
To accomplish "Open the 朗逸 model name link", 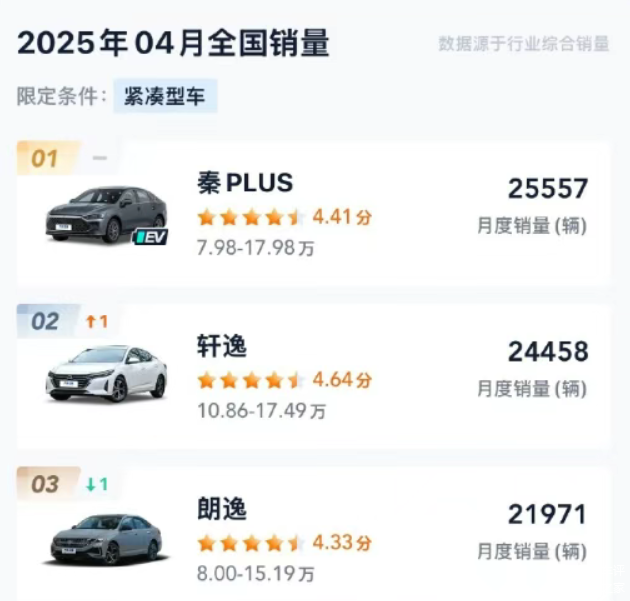I will 222,510.
